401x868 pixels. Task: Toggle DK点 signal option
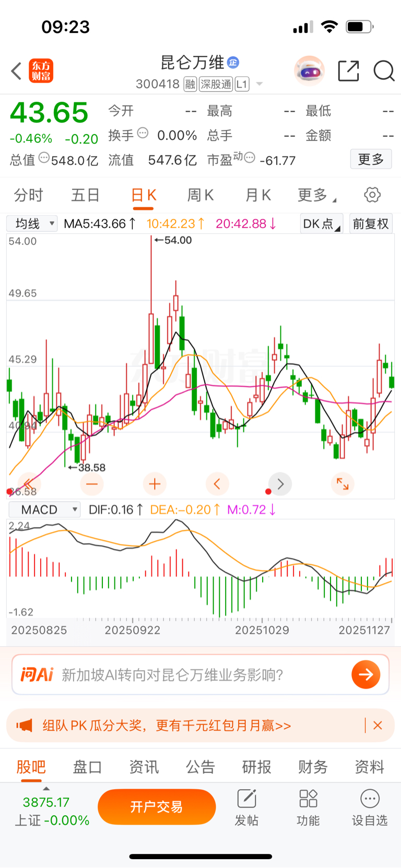coord(321,224)
